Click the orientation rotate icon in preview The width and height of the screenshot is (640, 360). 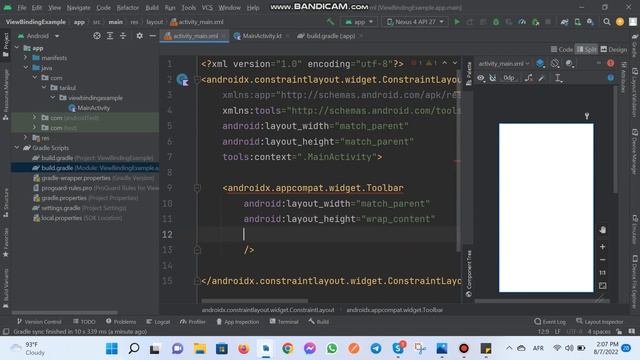(x=555, y=63)
